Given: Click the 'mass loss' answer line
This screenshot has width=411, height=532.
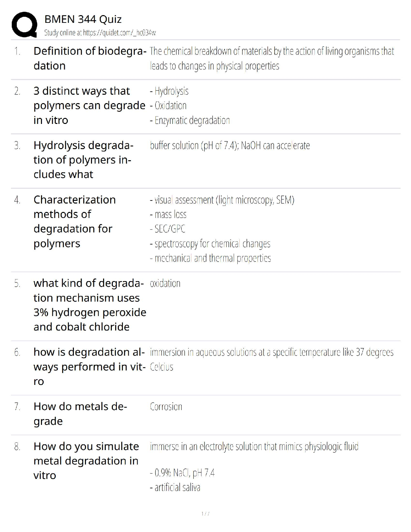Looking at the screenshot, I should pyautogui.click(x=169, y=214).
